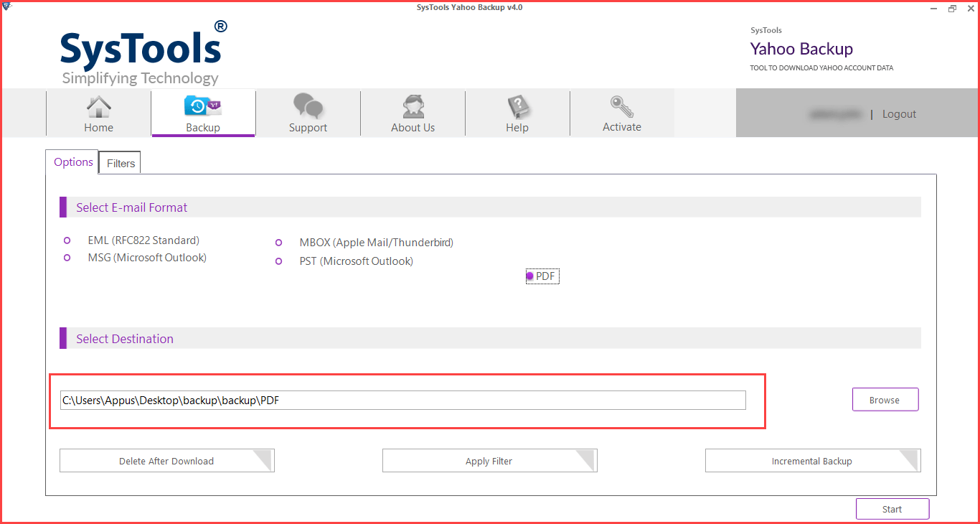Click the Incremental Backup button
Viewport: 980px width, 524px height.
point(812,461)
